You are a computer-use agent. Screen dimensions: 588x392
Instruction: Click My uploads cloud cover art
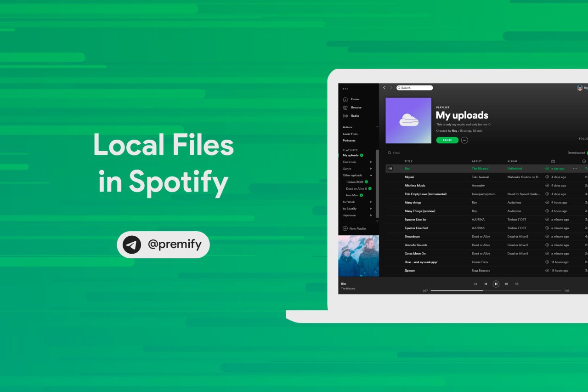coord(408,120)
